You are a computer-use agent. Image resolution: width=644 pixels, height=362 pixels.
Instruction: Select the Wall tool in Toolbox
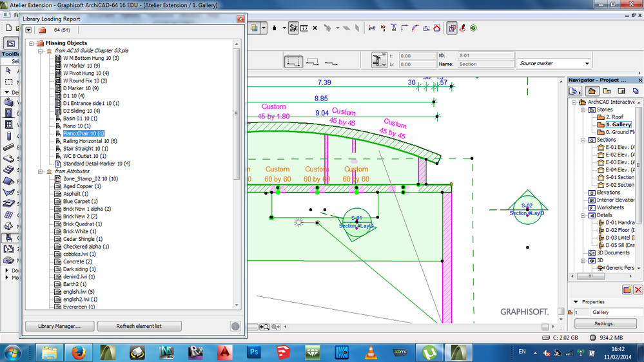8,103
